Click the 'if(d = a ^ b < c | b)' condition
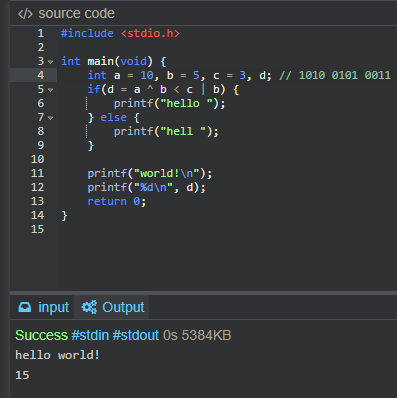 156,89
